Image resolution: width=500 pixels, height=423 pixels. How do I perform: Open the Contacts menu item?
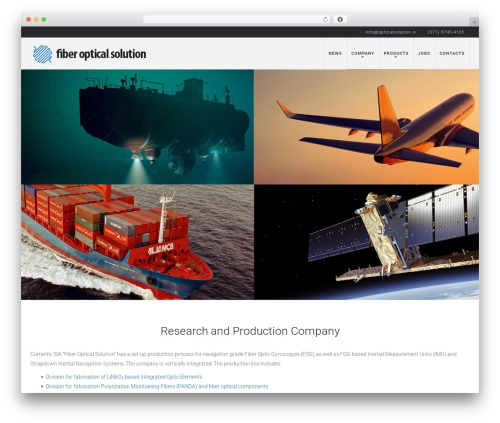[452, 53]
